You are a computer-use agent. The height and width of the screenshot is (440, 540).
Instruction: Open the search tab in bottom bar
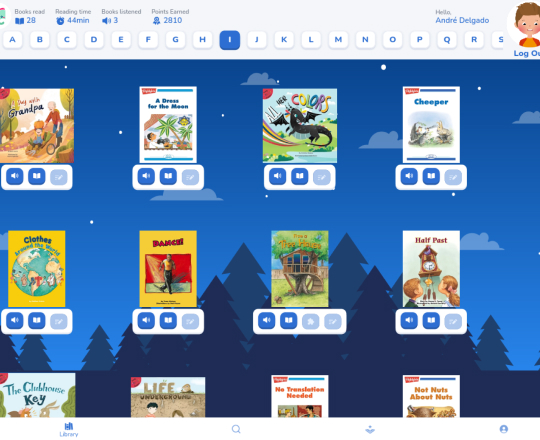coord(236,429)
